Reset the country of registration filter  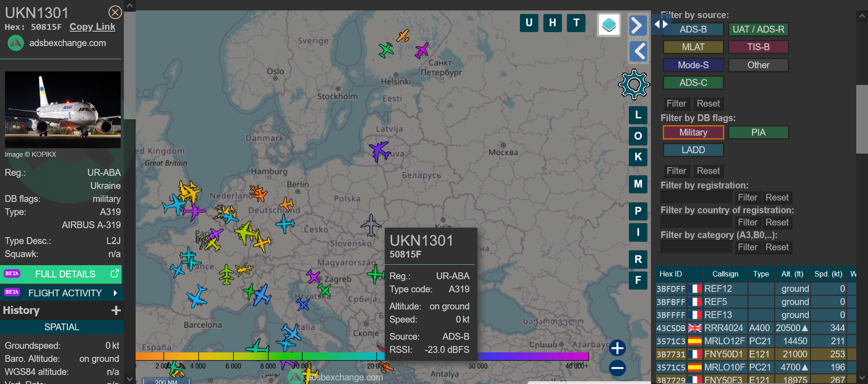coord(777,222)
